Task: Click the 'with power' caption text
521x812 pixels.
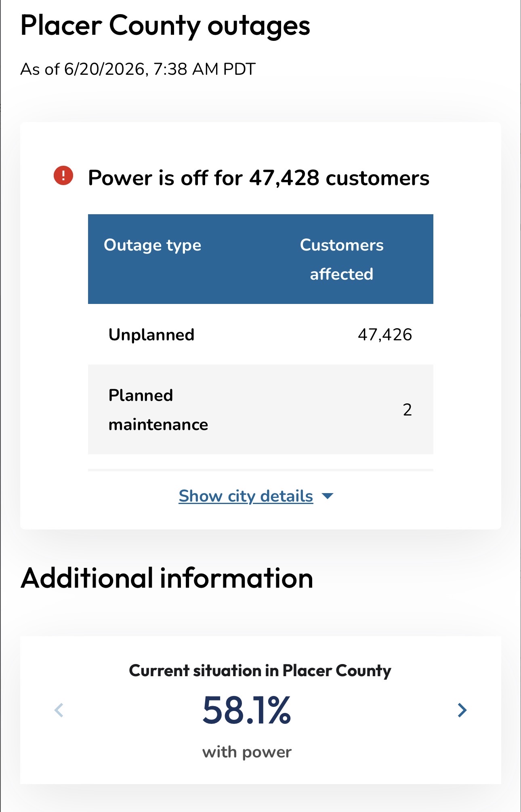Action: click(x=247, y=752)
